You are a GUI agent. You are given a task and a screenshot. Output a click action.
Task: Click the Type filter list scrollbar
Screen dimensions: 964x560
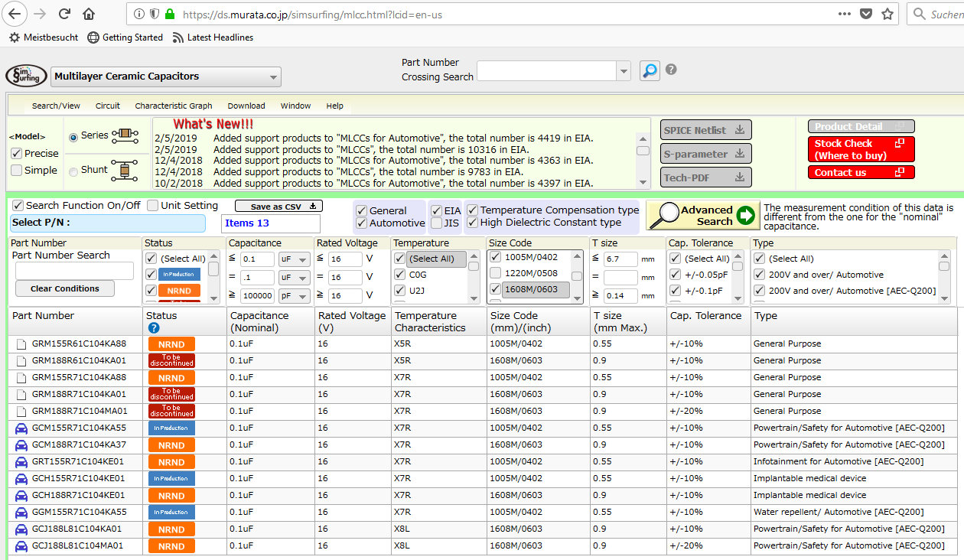coord(944,277)
